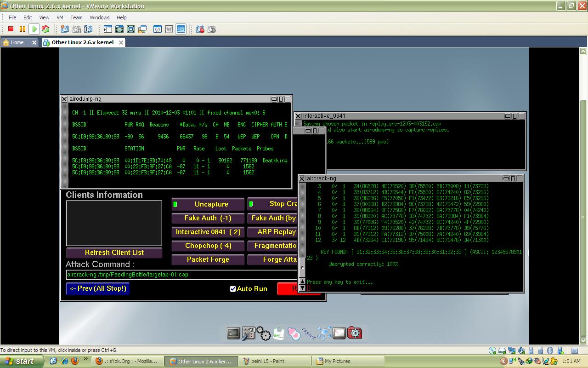Reset the virtual machine via toolbar icon
588x368 pixels.
click(x=45, y=29)
